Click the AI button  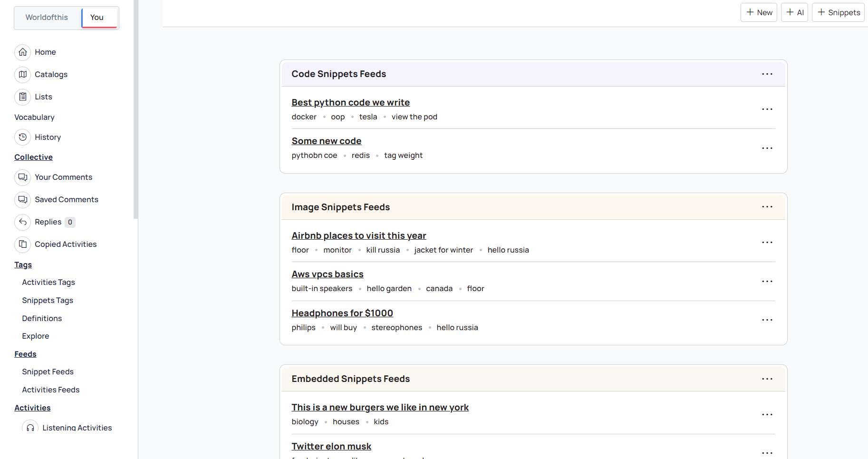click(x=794, y=12)
